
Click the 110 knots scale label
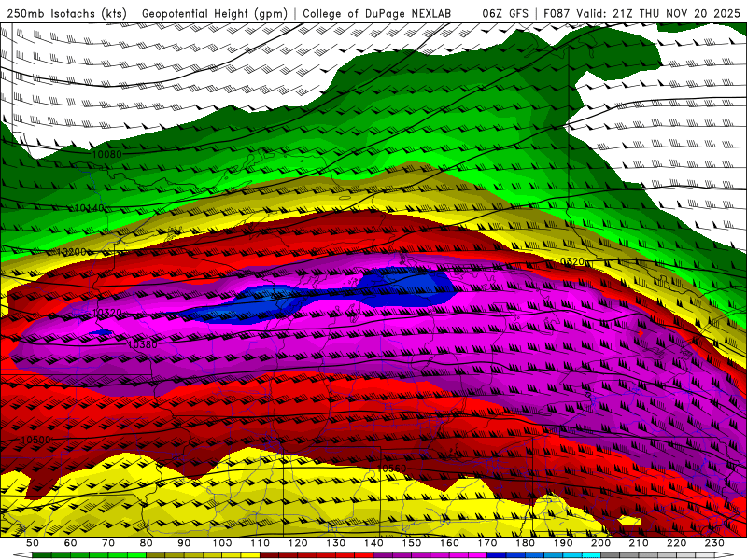(261, 543)
